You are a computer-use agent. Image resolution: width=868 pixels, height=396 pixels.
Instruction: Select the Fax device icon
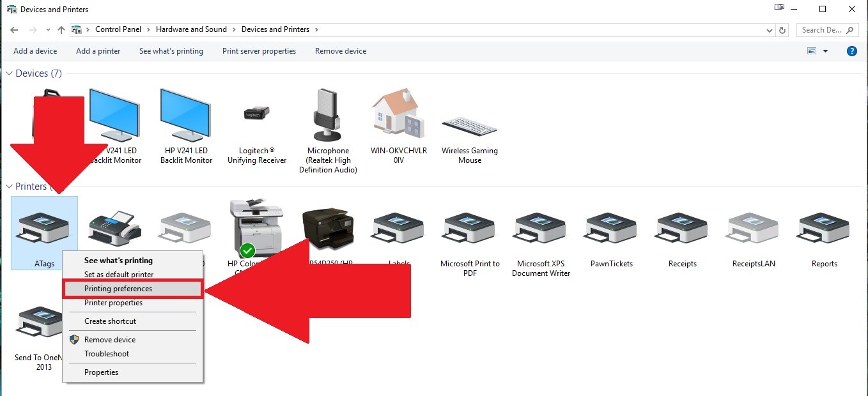[114, 228]
